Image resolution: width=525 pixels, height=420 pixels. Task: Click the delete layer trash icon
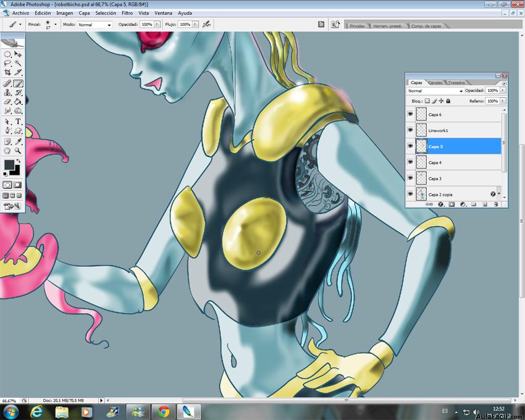[x=496, y=204]
